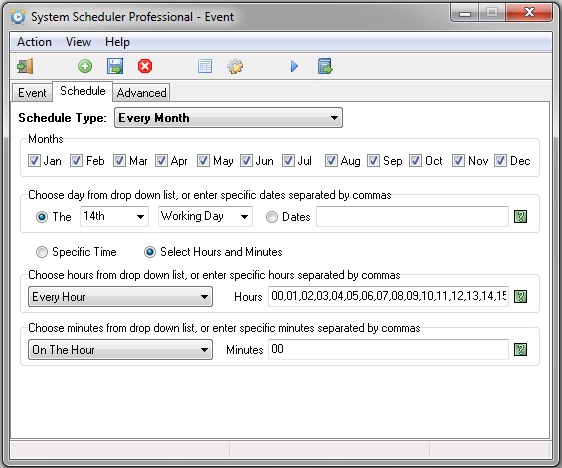This screenshot has height=468, width=562.
Task: Toggle the Mar month checkbox
Action: click(119, 161)
